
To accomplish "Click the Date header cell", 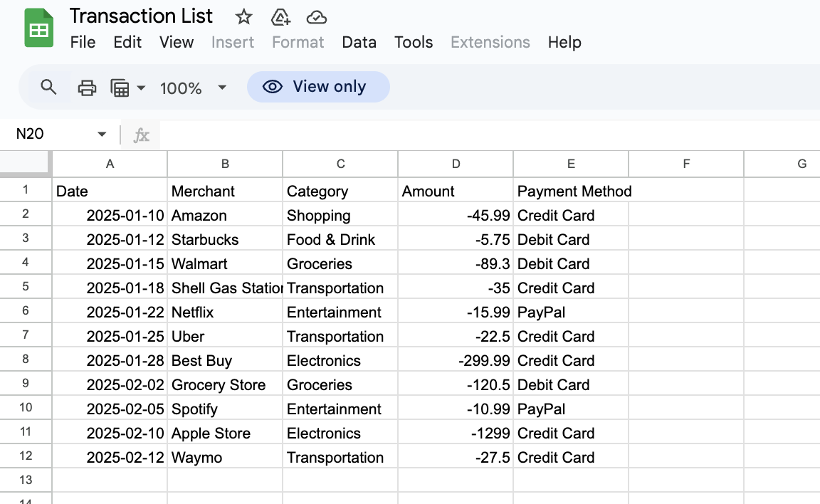I will 110,191.
